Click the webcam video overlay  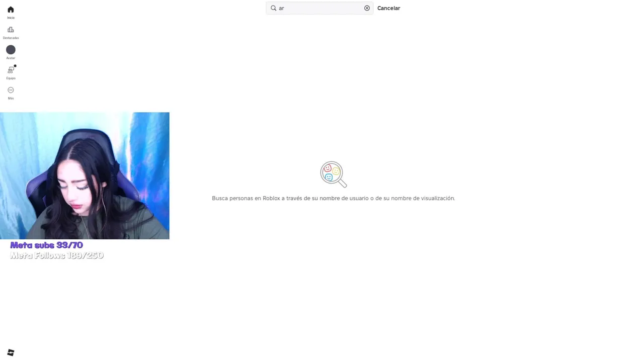tap(85, 175)
